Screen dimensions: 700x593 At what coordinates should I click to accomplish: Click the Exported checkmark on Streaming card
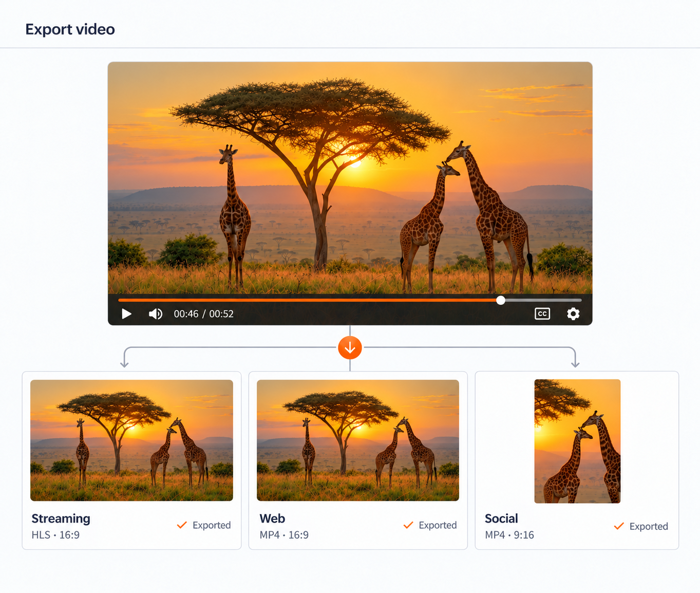click(x=182, y=525)
